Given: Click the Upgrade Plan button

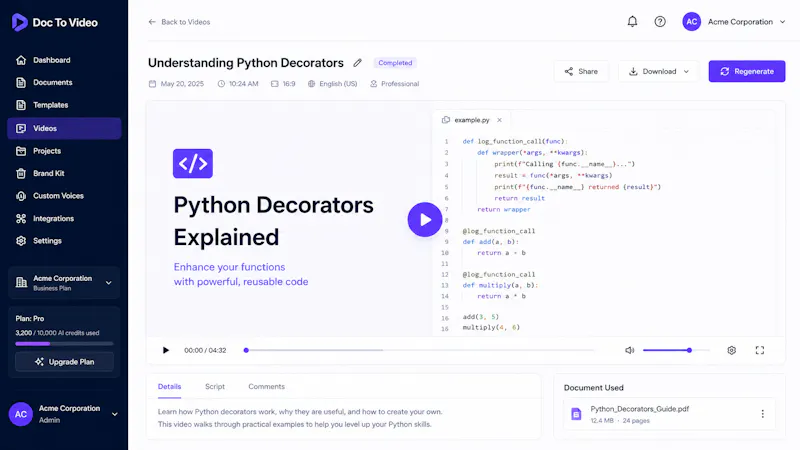Looking at the screenshot, I should [x=64, y=362].
